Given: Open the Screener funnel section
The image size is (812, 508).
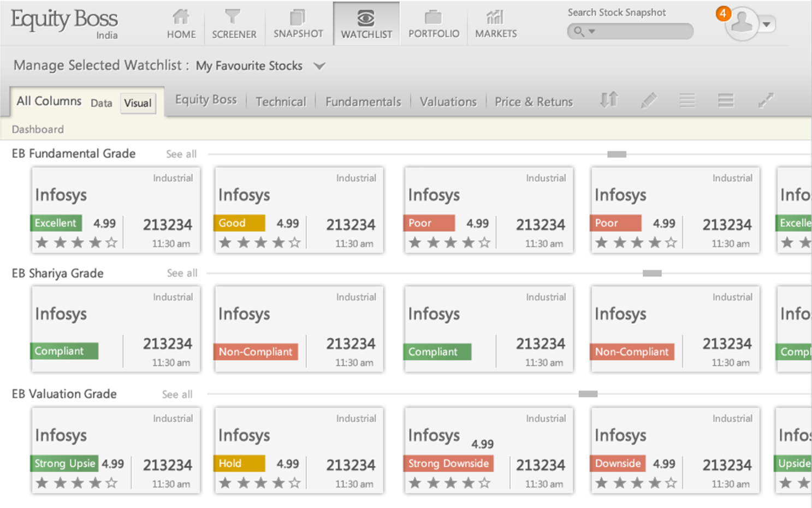Looking at the screenshot, I should coord(234,24).
